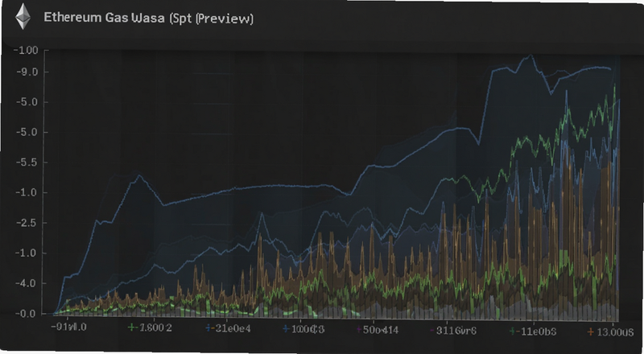Click the green plus marker beside "1.800 2"
The width and height of the screenshot is (644, 354).
point(132,327)
